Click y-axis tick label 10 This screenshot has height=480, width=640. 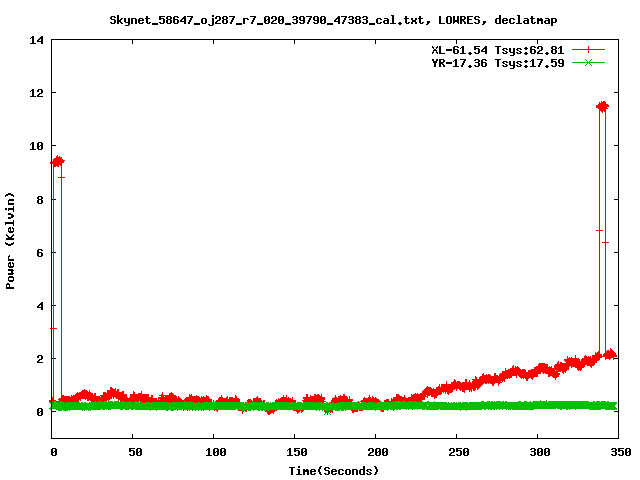point(36,146)
